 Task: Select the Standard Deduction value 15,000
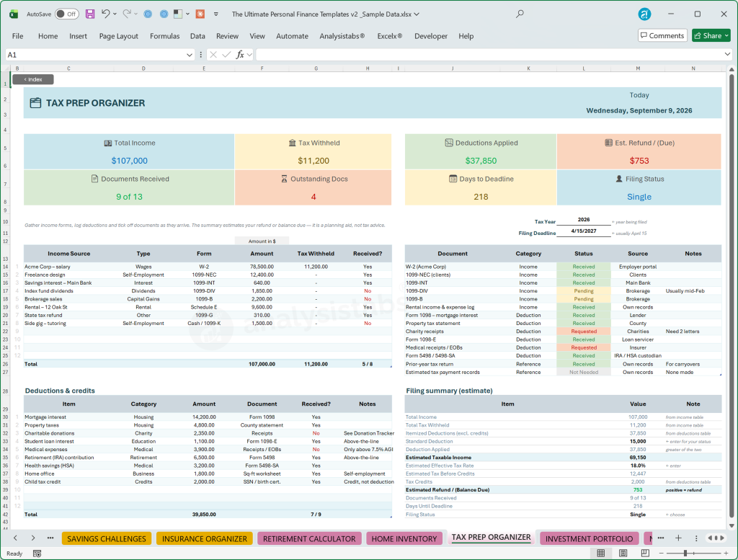point(638,441)
